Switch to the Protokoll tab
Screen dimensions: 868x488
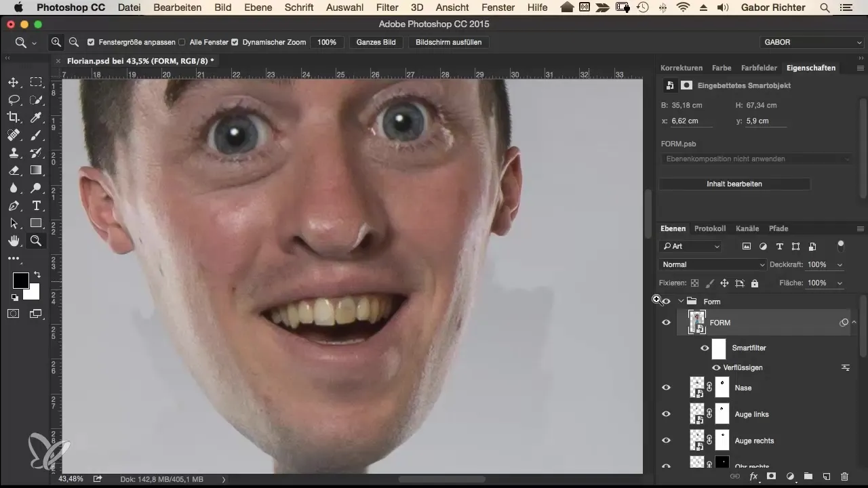(710, 228)
